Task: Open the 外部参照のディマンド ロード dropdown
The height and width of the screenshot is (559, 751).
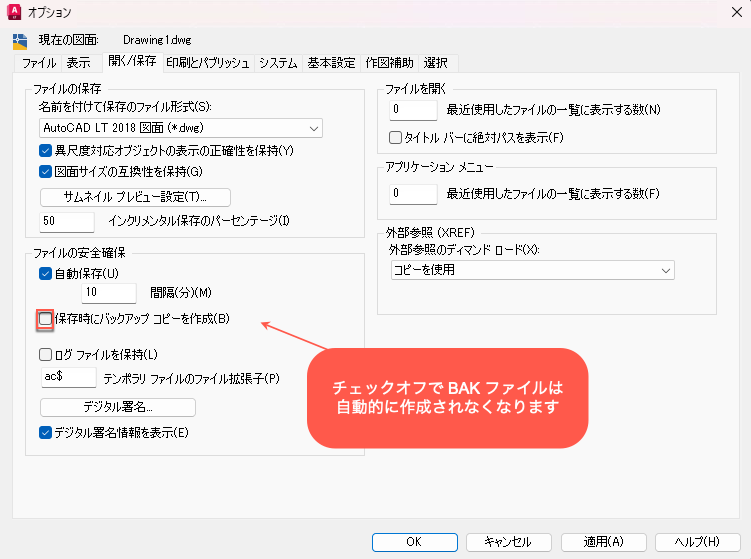Action: 533,270
